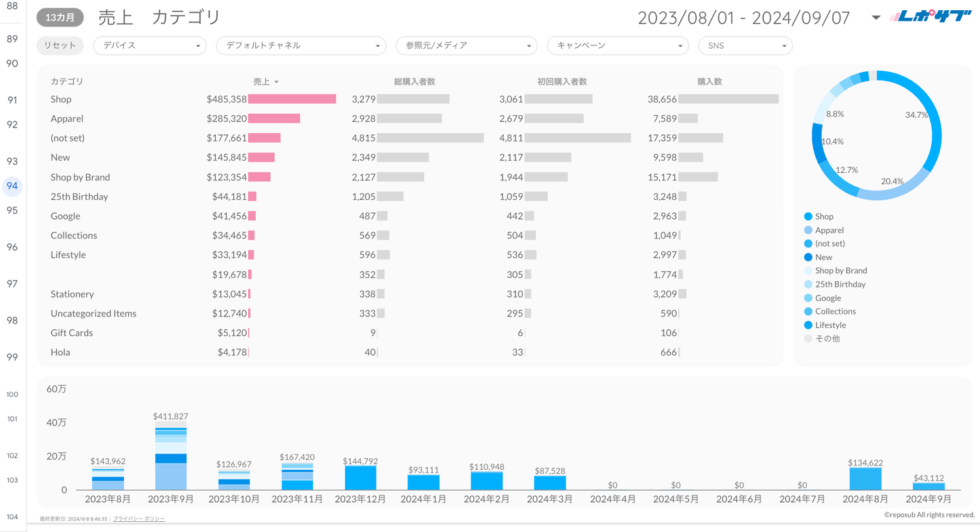
Task: Click the リセット button
Action: (60, 45)
